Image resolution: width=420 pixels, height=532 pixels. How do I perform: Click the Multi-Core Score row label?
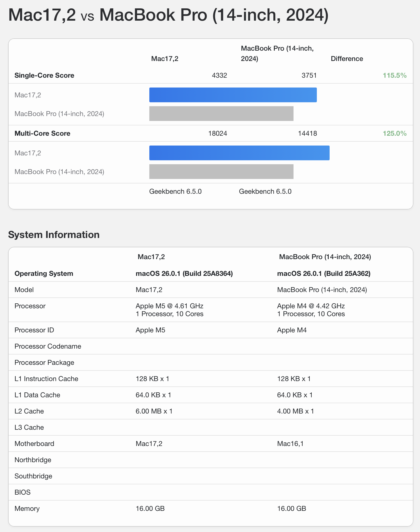coord(42,133)
